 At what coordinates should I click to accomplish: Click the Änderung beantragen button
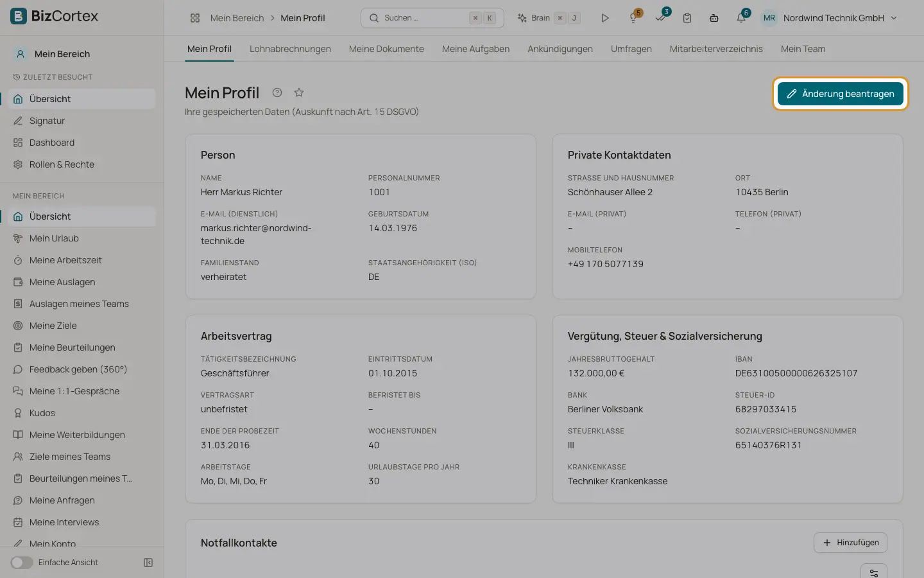click(x=841, y=94)
